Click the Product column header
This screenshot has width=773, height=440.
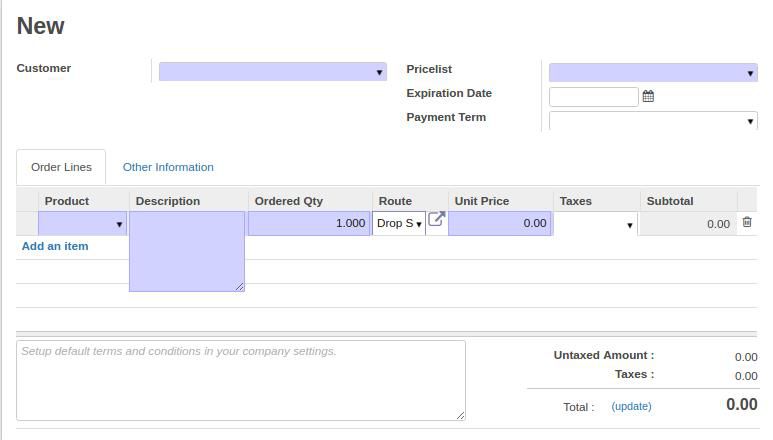[x=67, y=201]
